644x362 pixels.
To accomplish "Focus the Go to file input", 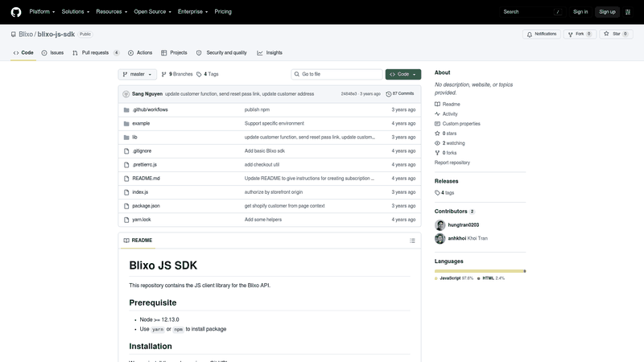I will tap(336, 74).
